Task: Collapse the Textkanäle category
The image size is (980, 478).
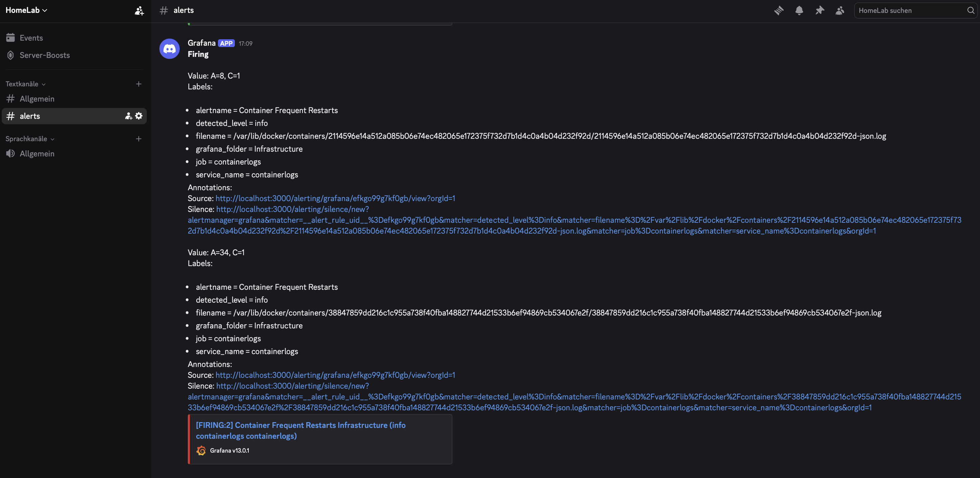Action: point(25,84)
